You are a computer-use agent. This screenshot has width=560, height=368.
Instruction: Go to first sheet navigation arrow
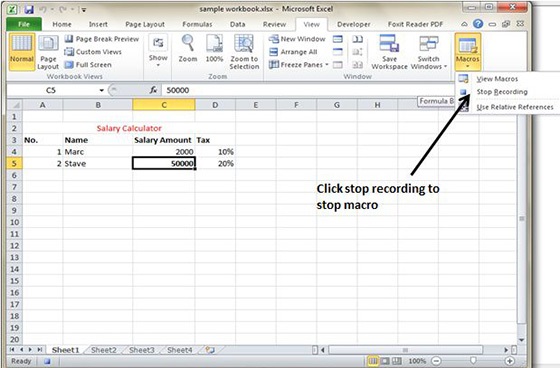point(12,350)
